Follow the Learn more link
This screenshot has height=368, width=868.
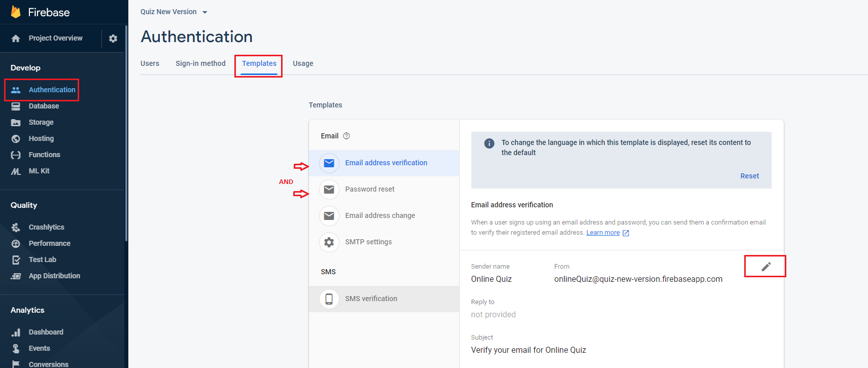(603, 233)
